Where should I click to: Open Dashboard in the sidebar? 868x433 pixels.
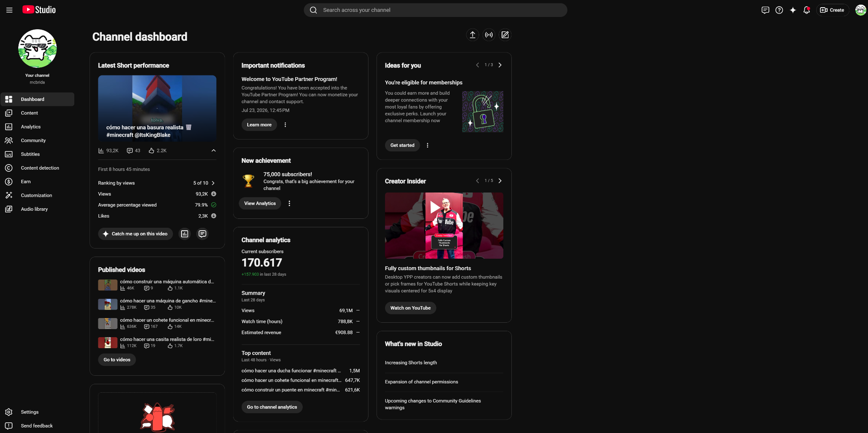click(37, 99)
